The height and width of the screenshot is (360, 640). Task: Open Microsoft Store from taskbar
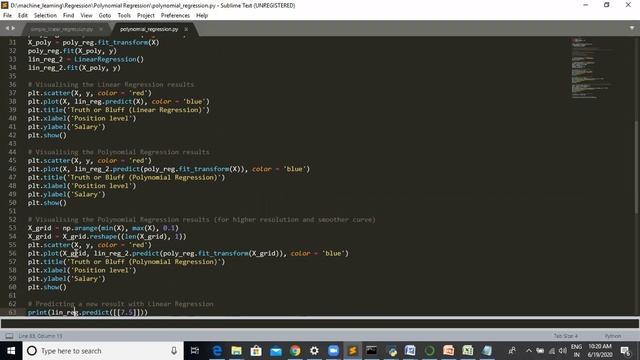[256, 351]
